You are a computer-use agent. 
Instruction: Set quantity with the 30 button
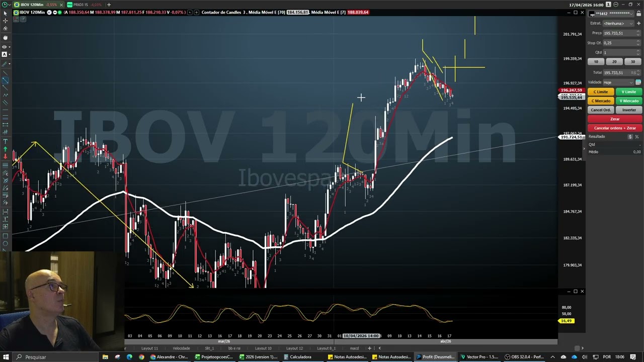point(633,62)
